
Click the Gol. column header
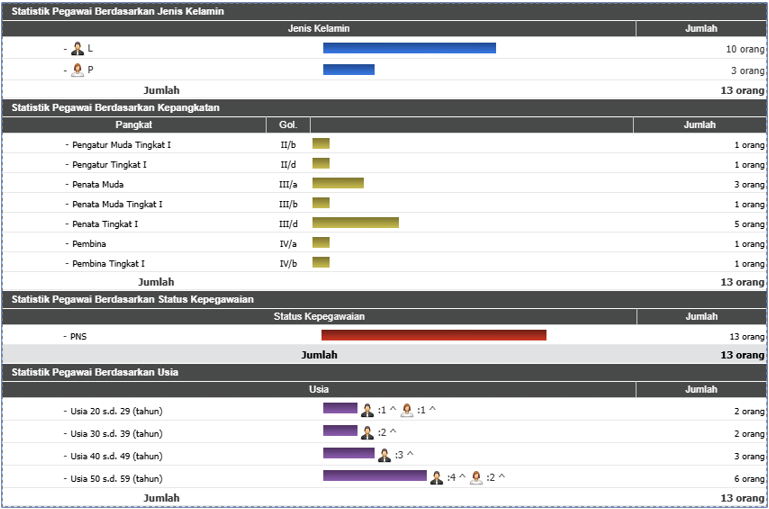click(289, 125)
